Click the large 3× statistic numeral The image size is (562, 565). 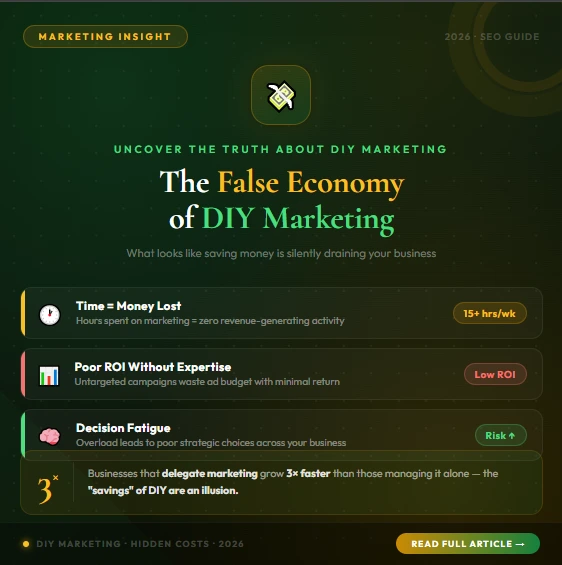(48, 489)
